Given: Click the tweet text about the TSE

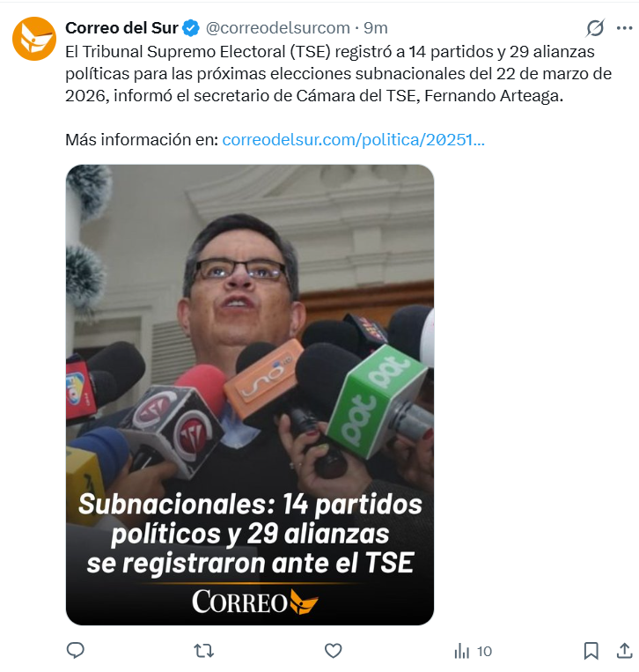Looking at the screenshot, I should (338, 74).
